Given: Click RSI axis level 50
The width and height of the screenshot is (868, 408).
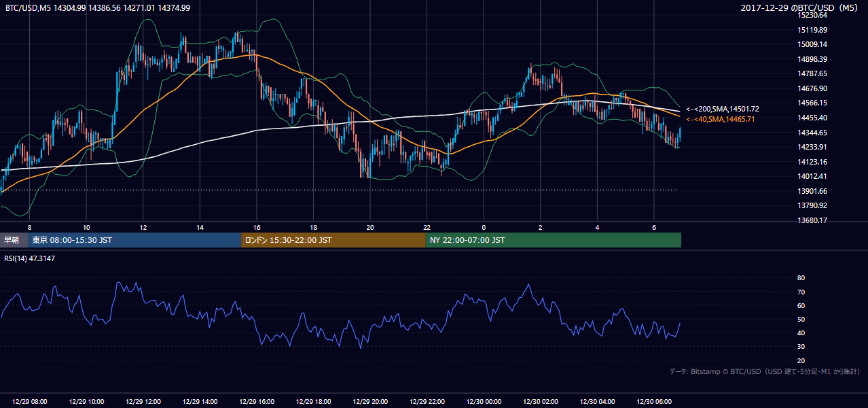Looking at the screenshot, I should pos(801,319).
